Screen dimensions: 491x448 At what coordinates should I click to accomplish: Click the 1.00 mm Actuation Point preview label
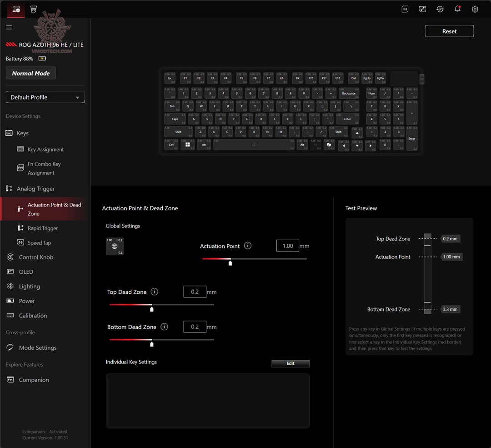click(451, 257)
